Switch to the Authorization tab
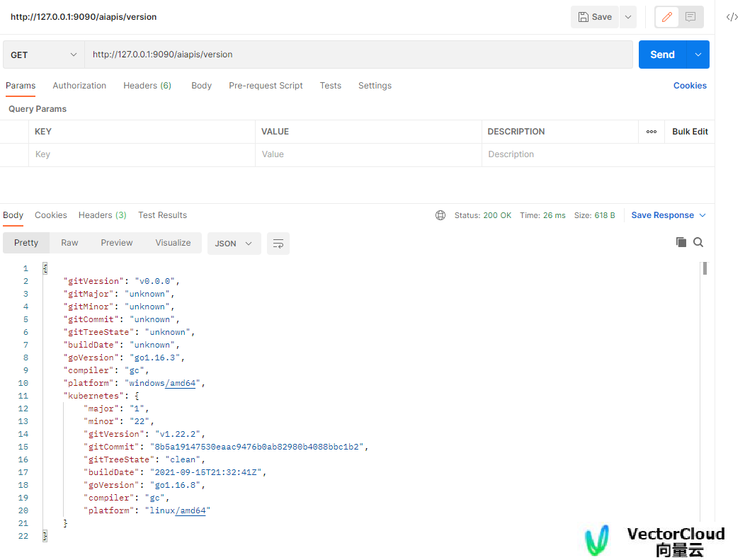The image size is (745, 560). pyautogui.click(x=79, y=86)
